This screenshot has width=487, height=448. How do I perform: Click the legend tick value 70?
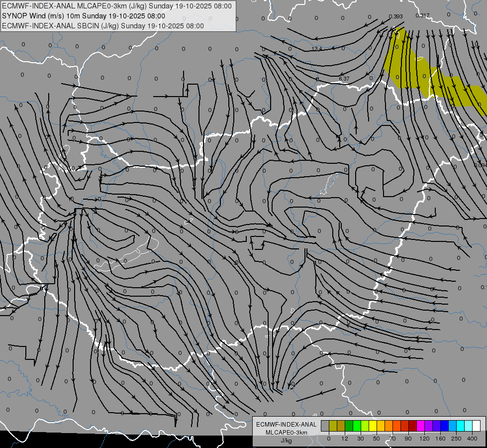[392, 439]
